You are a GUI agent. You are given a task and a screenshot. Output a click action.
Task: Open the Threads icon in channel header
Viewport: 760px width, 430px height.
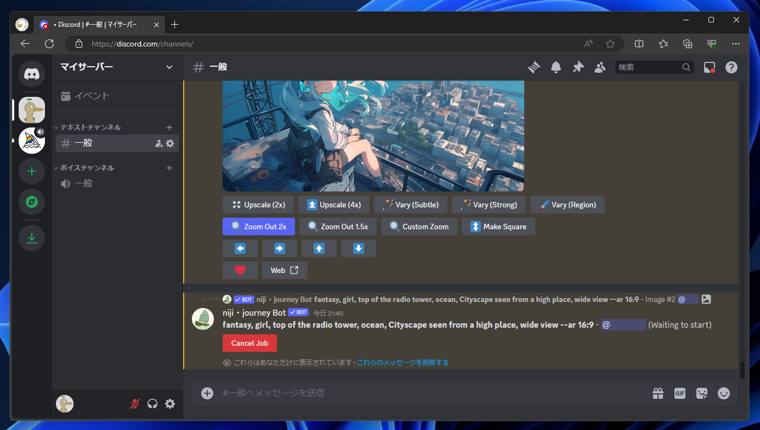534,67
